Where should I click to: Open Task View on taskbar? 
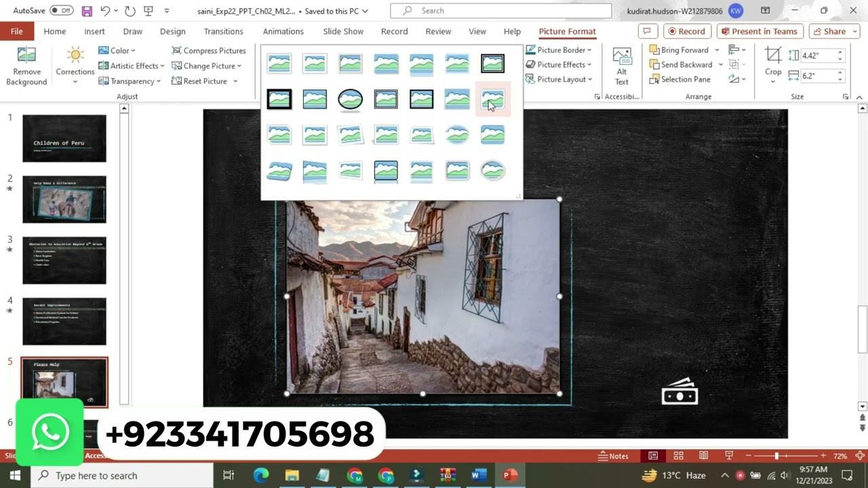(x=229, y=475)
